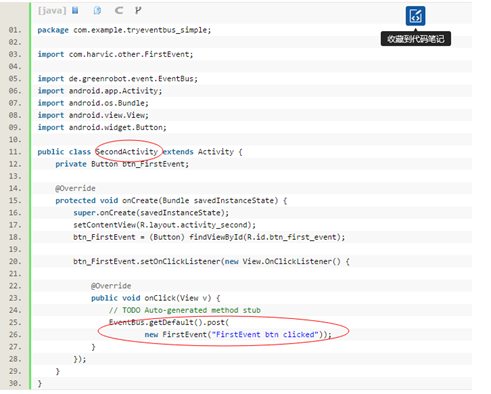491x394 pixels.
Task: Click the line "private Button btn_FirstEvent;"
Action: coord(122,164)
